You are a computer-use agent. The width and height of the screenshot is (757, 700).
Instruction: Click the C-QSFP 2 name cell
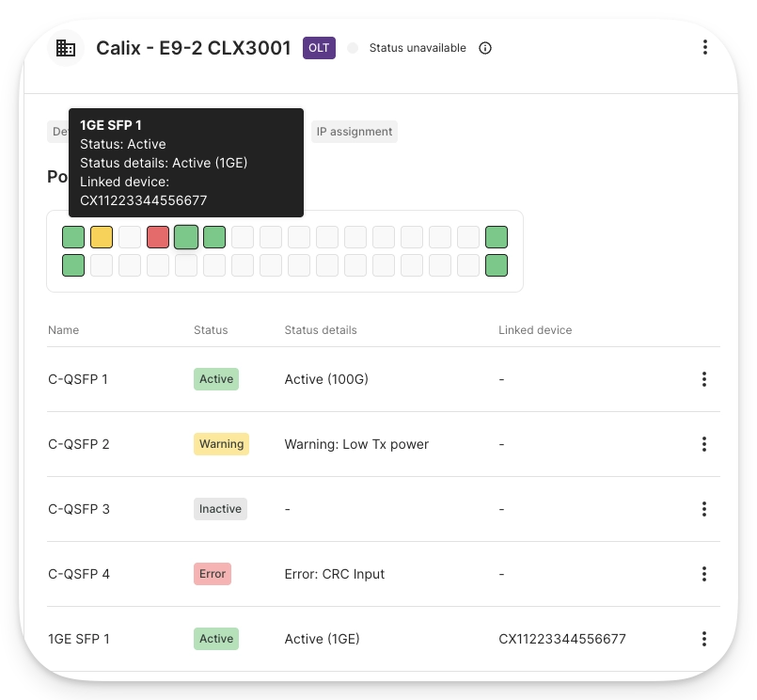click(x=79, y=444)
